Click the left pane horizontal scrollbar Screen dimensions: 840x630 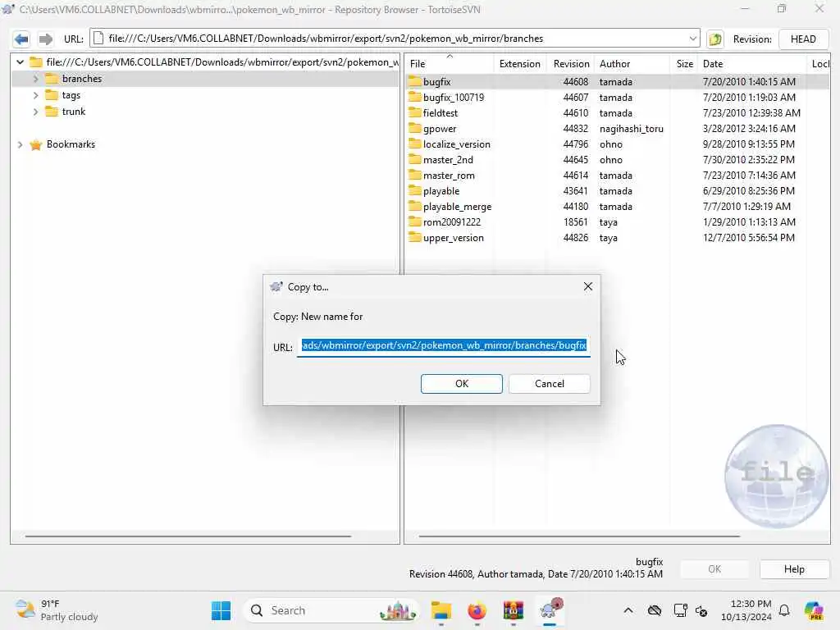pos(188,536)
